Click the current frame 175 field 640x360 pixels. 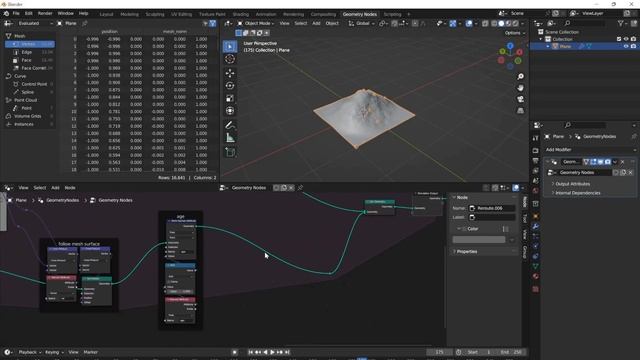[439, 352]
